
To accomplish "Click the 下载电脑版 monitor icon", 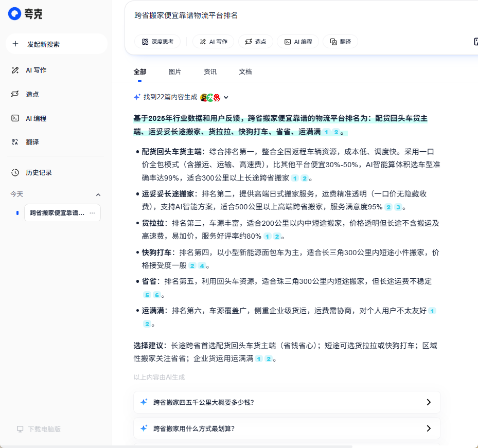I will 20,429.
